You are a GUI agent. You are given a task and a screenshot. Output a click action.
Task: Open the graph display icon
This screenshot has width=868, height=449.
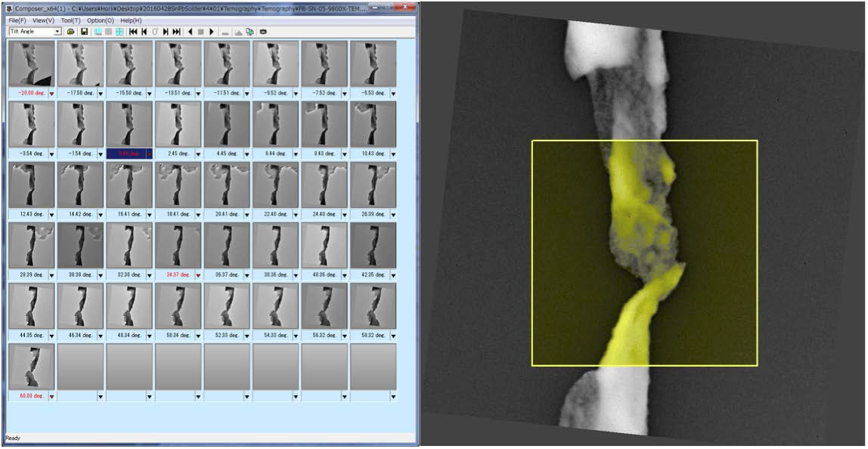(x=237, y=29)
